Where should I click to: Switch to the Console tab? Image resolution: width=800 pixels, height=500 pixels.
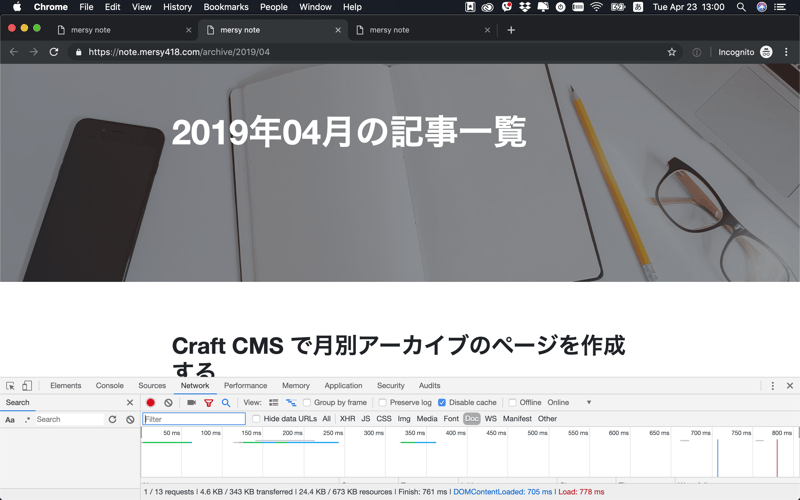[x=110, y=386]
